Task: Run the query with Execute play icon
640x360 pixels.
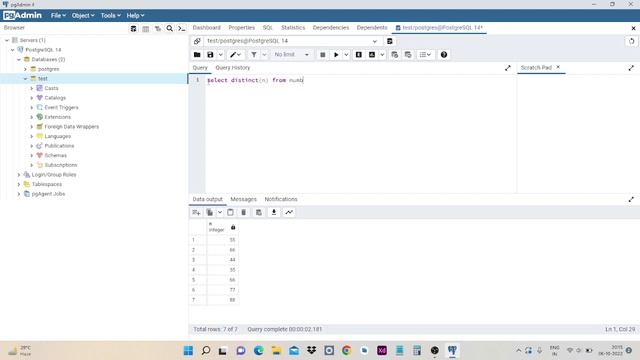Action: point(336,55)
